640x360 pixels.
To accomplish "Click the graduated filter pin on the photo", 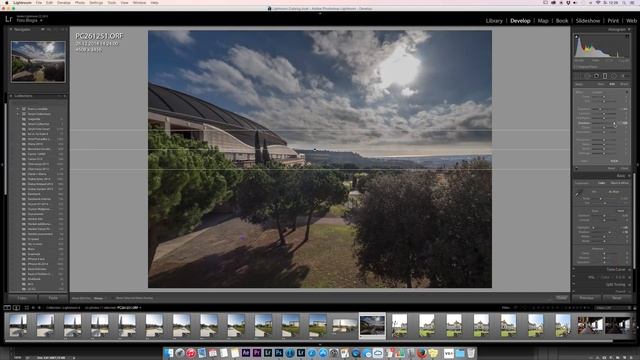I will coord(315,149).
